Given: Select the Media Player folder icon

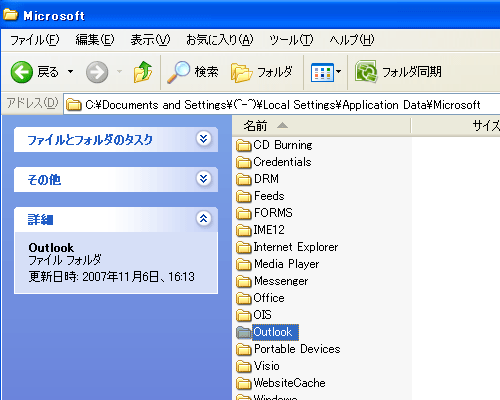Looking at the screenshot, I should pos(244,264).
